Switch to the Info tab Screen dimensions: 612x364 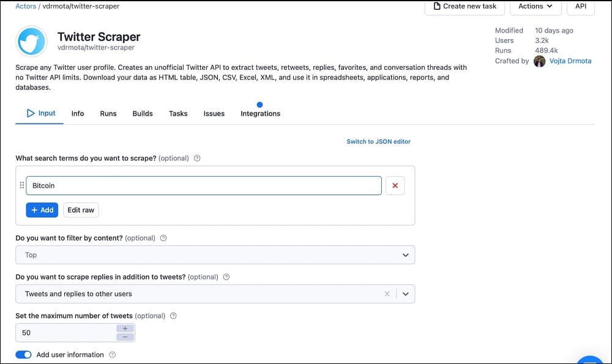point(78,114)
